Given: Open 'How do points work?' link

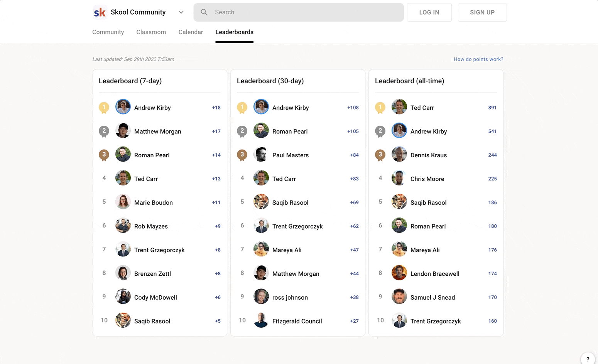Looking at the screenshot, I should pyautogui.click(x=478, y=59).
